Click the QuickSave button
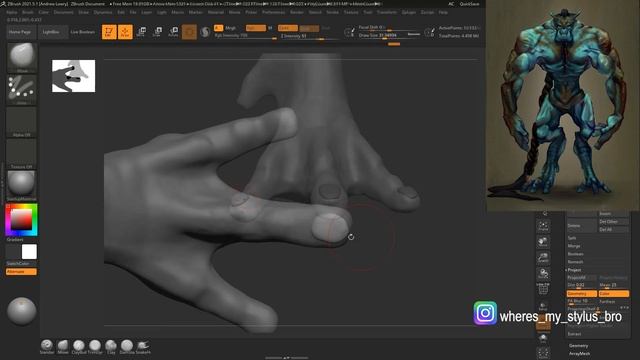640x360 pixels. click(x=469, y=4)
